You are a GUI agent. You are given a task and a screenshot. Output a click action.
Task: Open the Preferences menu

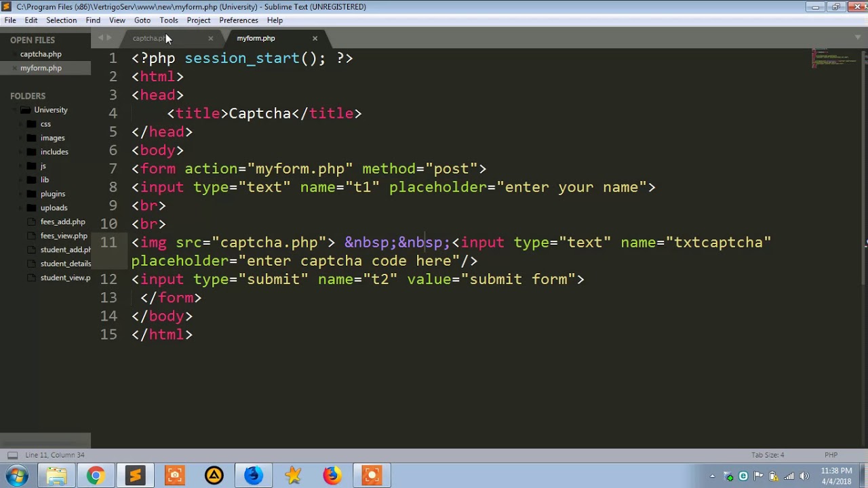pos(239,20)
